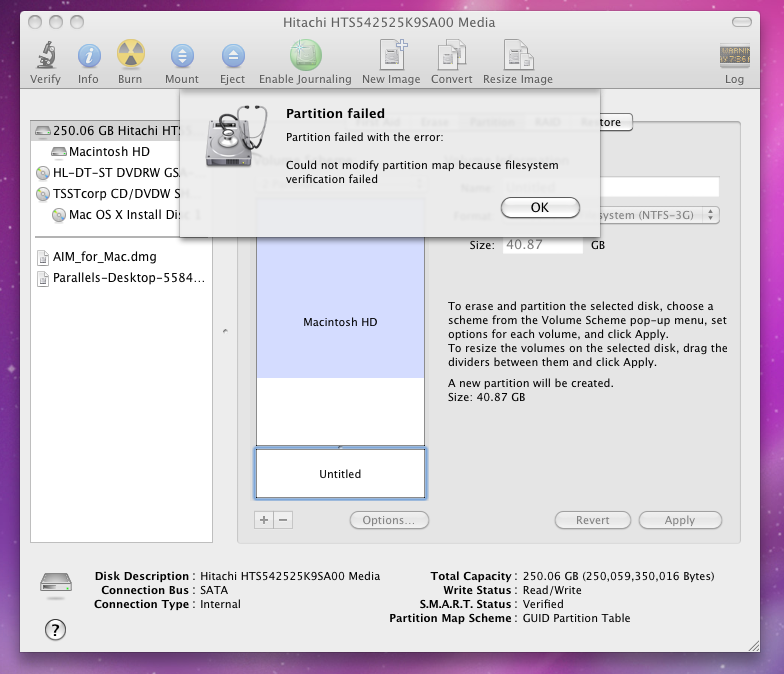The height and width of the screenshot is (674, 784).
Task: Click the Name input field
Action: click(x=660, y=187)
